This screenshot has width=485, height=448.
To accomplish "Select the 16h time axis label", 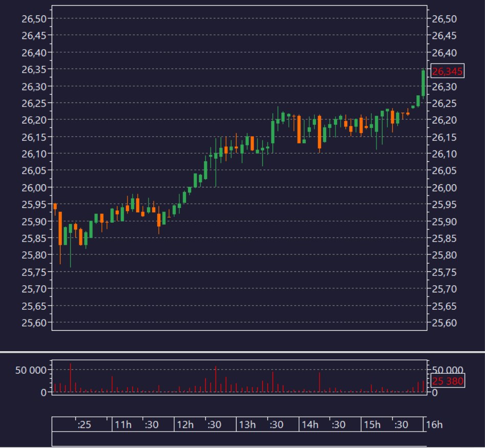I will coord(434,425).
